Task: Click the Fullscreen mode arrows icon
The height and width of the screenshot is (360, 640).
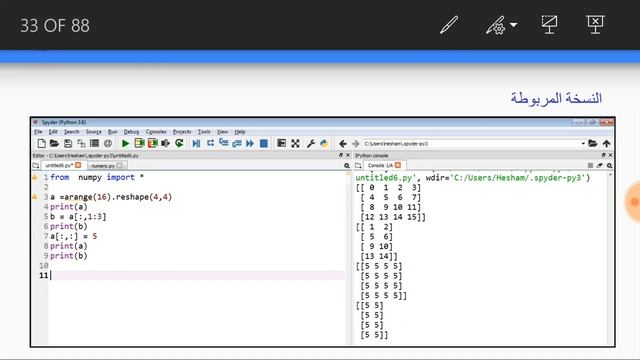Action: [295, 143]
